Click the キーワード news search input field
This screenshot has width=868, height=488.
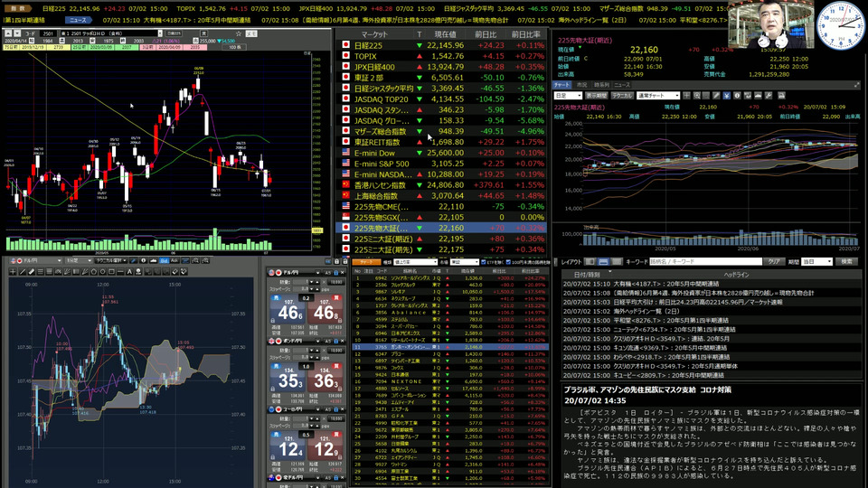pyautogui.click(x=704, y=261)
